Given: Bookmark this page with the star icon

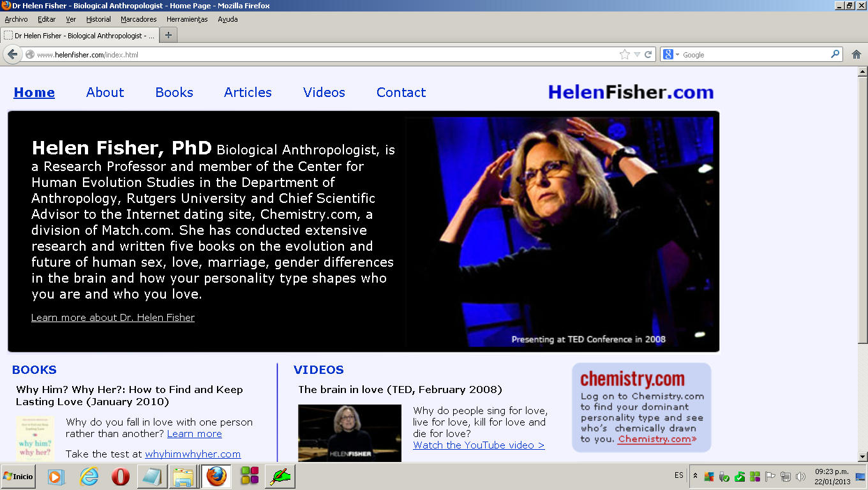Looking at the screenshot, I should 625,55.
